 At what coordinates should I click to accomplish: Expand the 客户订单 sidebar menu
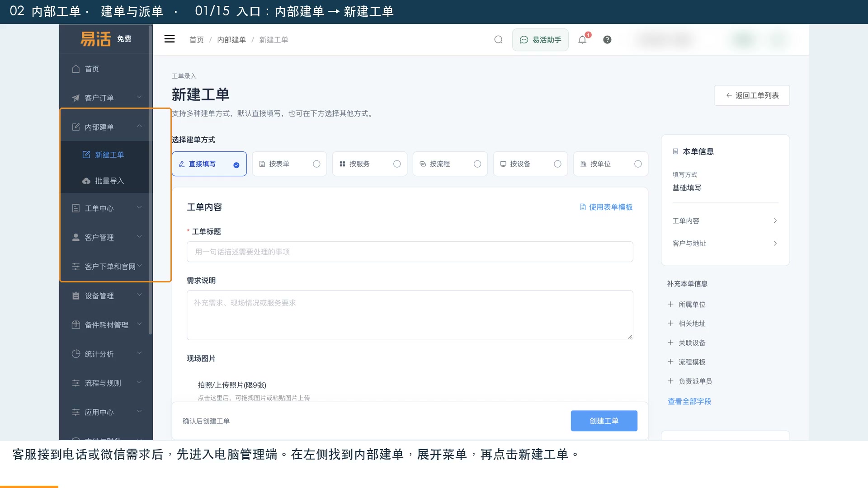(x=107, y=98)
